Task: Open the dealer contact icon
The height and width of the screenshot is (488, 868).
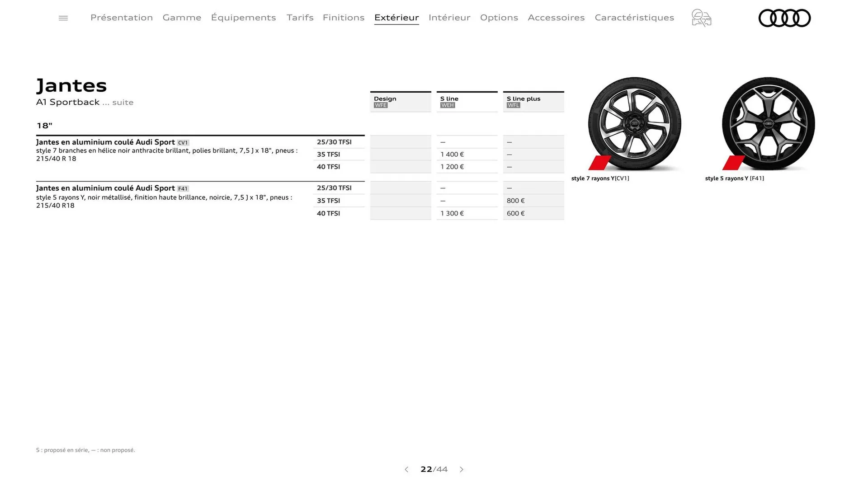Action: pyautogui.click(x=701, y=18)
